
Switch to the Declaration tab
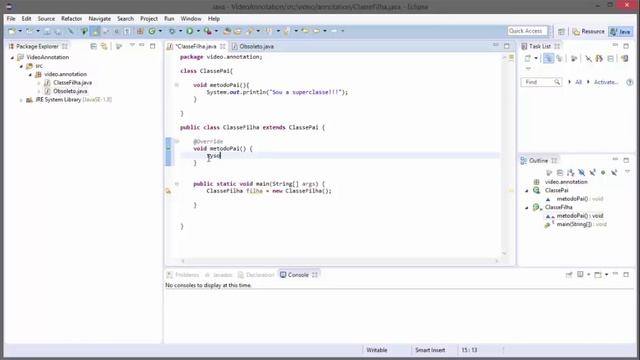click(260, 275)
